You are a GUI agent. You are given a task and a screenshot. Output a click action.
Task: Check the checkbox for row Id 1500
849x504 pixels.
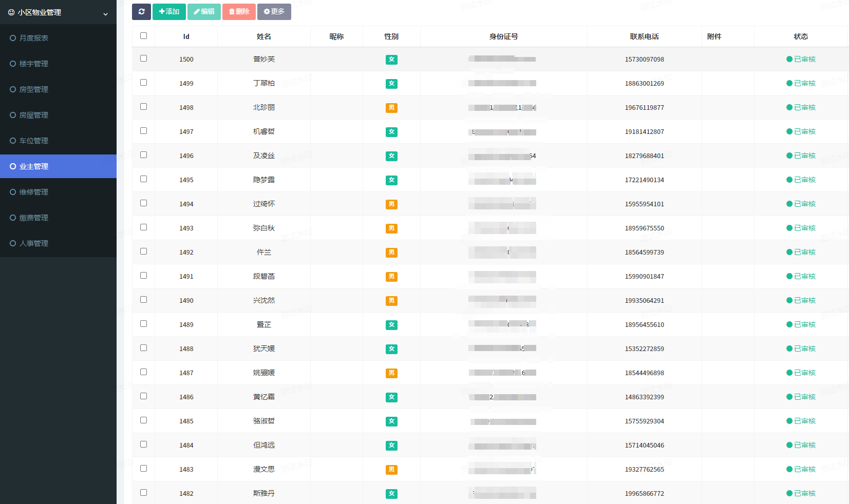click(x=143, y=59)
